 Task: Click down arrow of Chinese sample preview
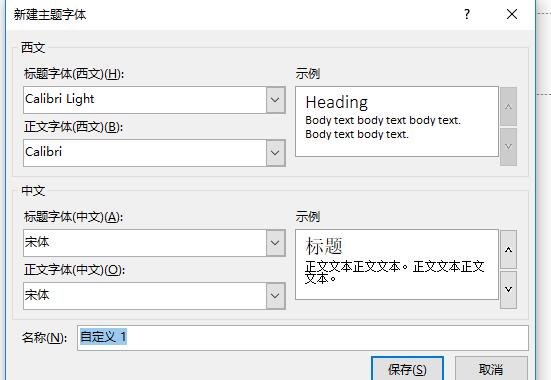tap(508, 290)
